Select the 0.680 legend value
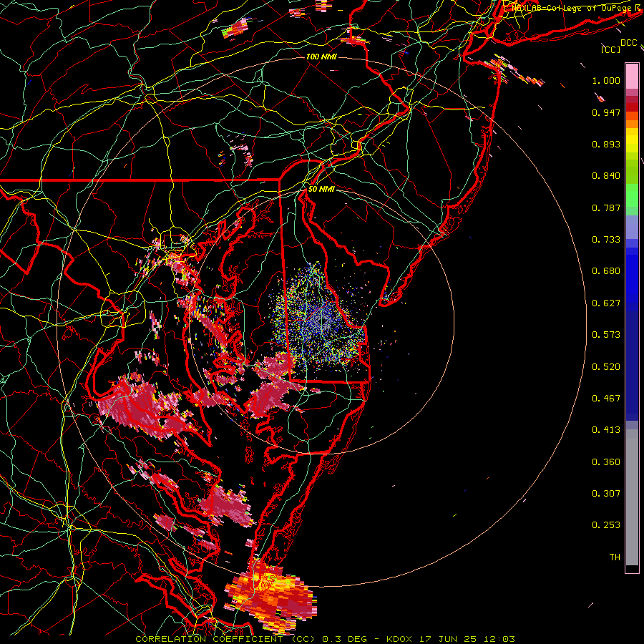This screenshot has height=644, width=644. point(606,271)
